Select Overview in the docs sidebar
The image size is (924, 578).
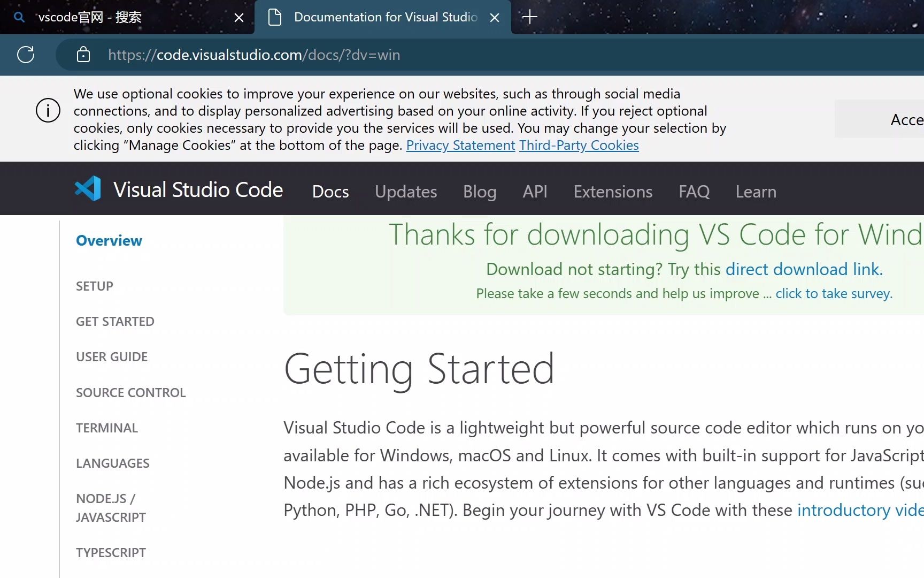pyautogui.click(x=109, y=241)
